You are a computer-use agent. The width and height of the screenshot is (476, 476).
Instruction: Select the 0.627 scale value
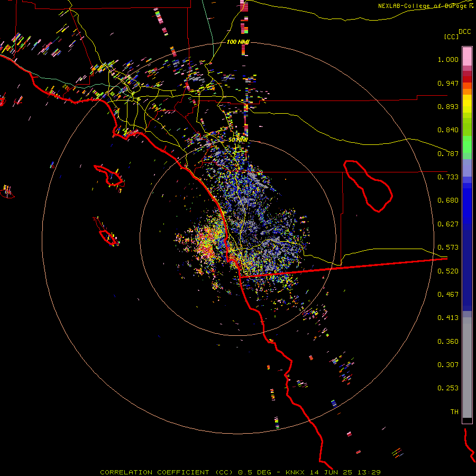(x=448, y=224)
